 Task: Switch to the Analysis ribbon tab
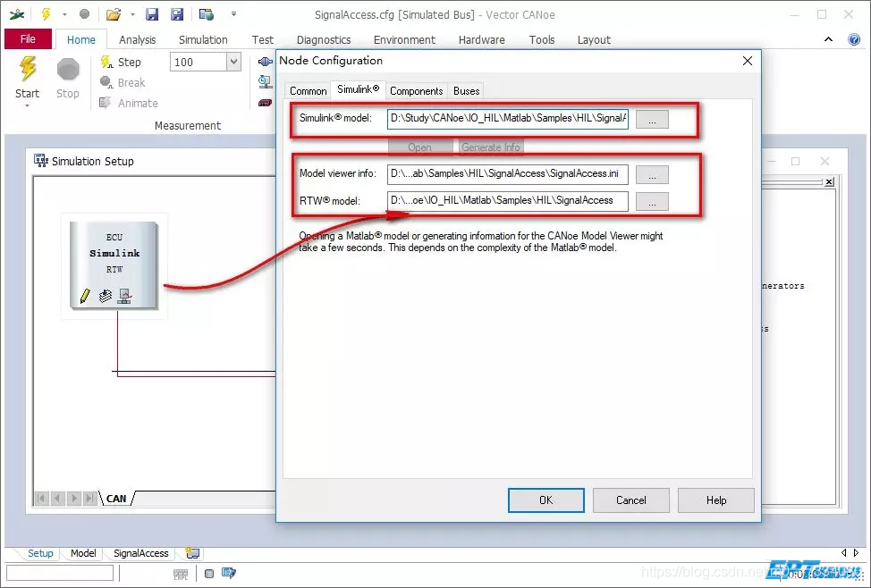point(137,40)
